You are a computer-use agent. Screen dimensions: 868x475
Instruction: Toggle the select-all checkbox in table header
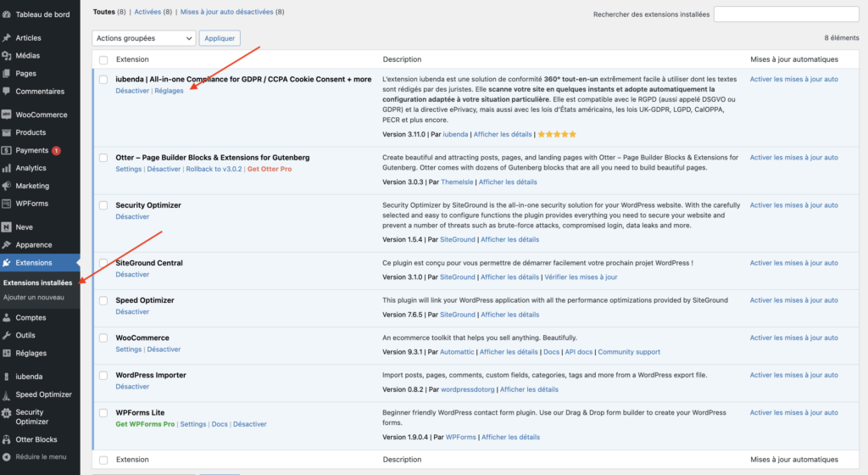(103, 59)
